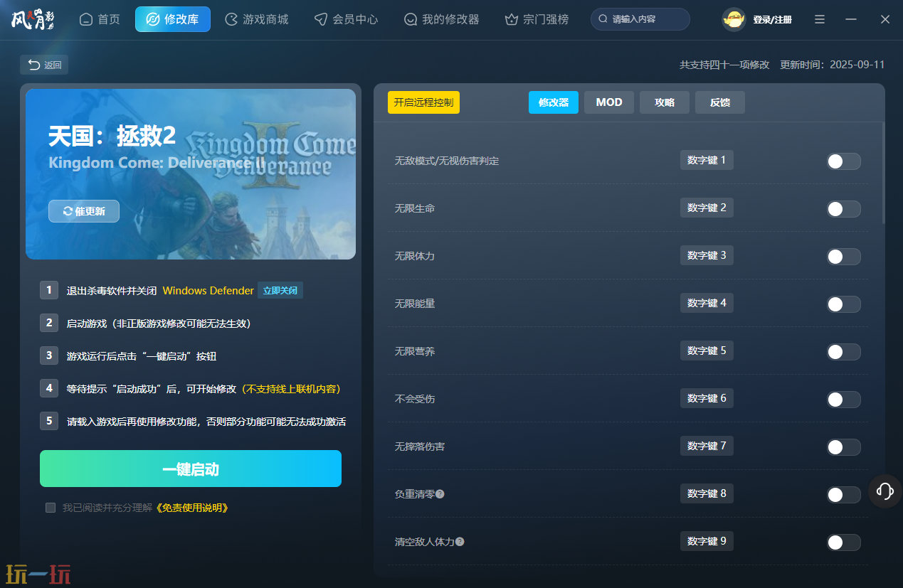Click the 一键启动 launch button

pos(191,469)
